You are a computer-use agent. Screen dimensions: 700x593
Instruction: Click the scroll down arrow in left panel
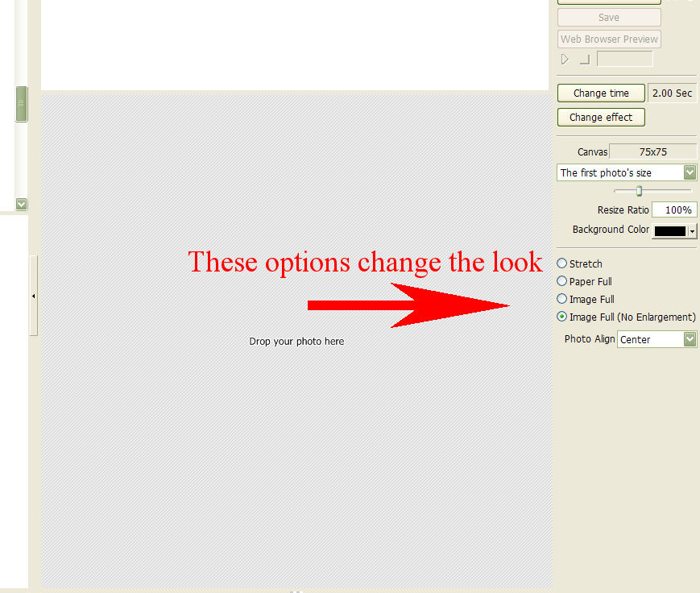(x=22, y=205)
